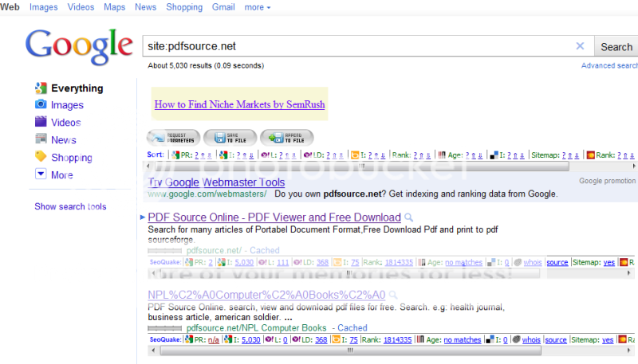Click the Google PR icon in Sort bar

(175, 155)
